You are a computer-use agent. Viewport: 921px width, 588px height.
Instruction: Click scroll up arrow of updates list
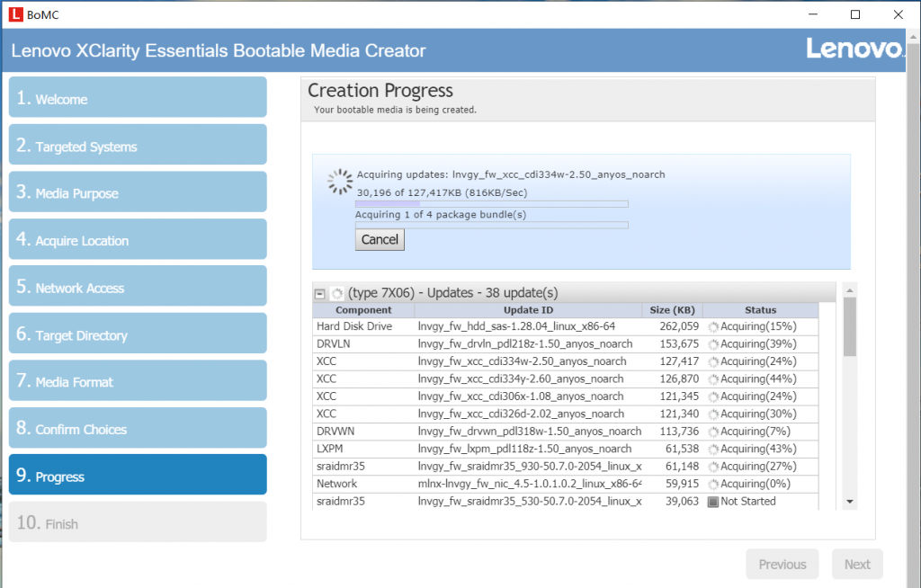tap(849, 290)
